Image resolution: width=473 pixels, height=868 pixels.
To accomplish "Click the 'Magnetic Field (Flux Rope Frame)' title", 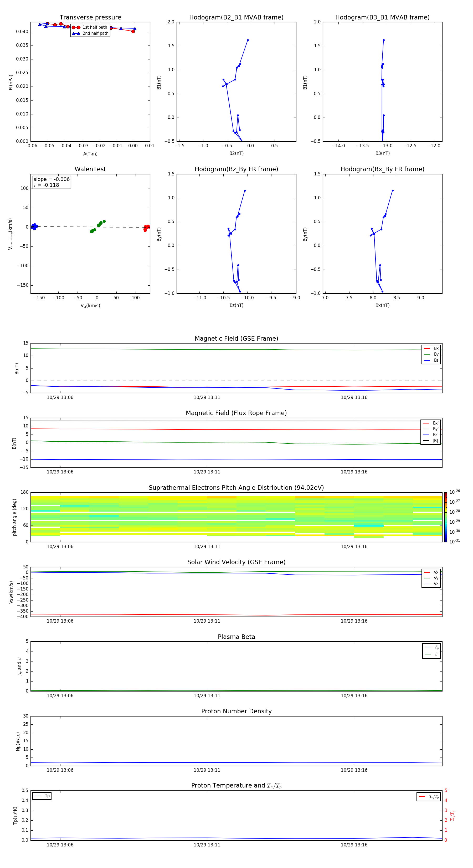I will click(236, 413).
